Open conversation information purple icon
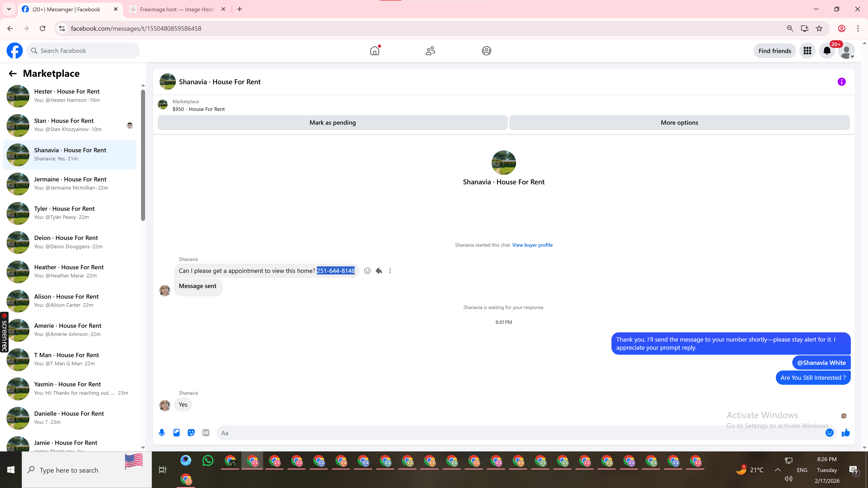Viewport: 868px width, 488px height. (x=841, y=82)
